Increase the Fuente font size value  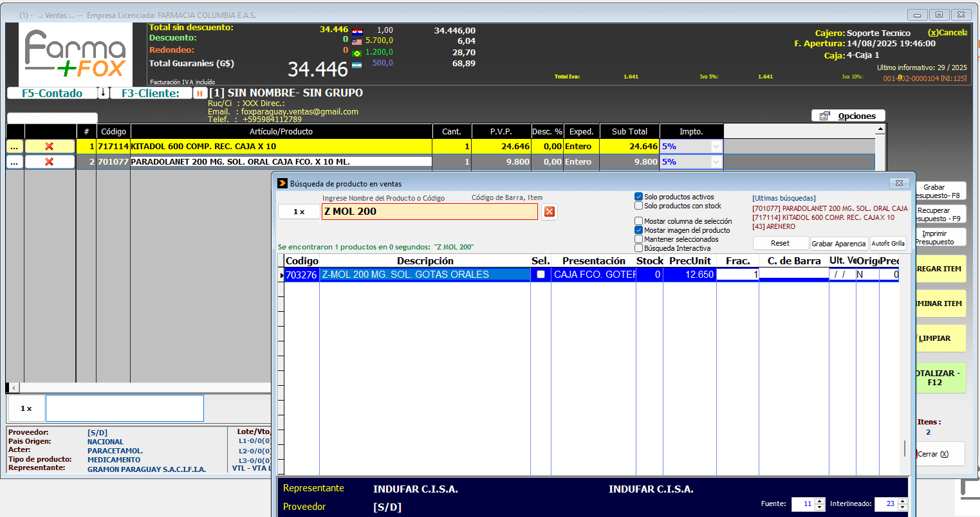click(x=820, y=501)
